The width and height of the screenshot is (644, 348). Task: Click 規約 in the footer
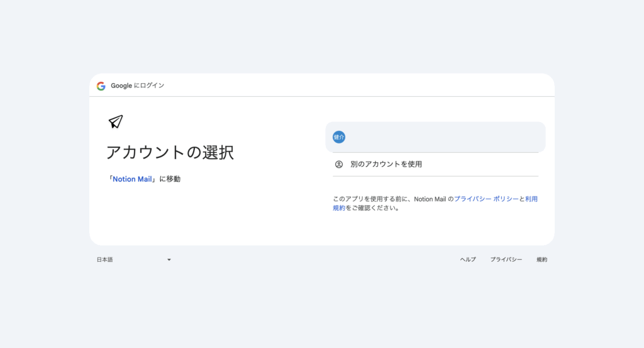(541, 259)
